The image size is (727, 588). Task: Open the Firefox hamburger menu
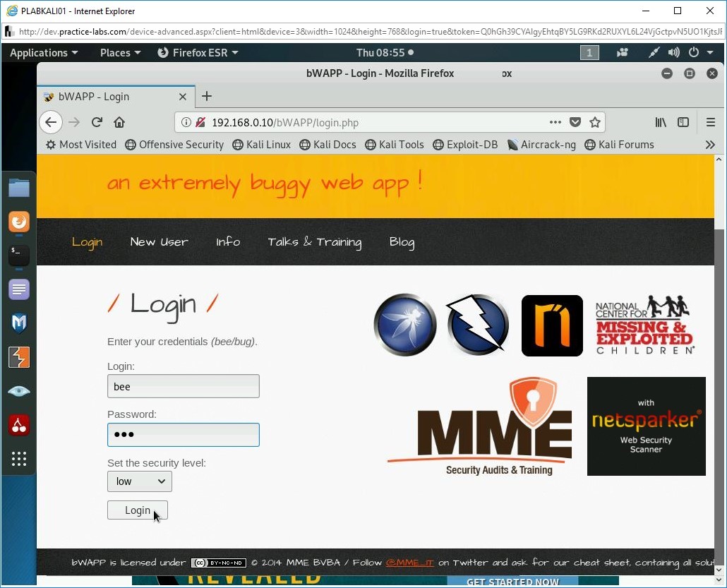(x=710, y=122)
